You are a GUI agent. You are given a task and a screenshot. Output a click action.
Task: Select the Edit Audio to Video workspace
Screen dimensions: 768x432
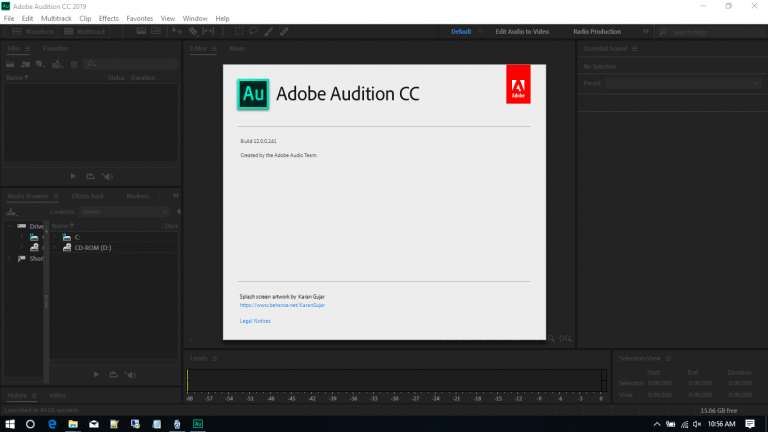click(522, 31)
